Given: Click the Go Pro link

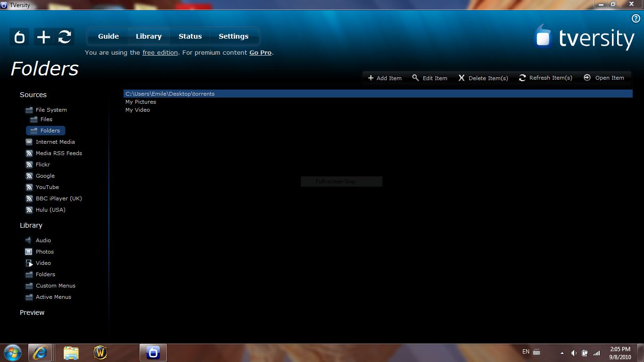Looking at the screenshot, I should pyautogui.click(x=260, y=52).
